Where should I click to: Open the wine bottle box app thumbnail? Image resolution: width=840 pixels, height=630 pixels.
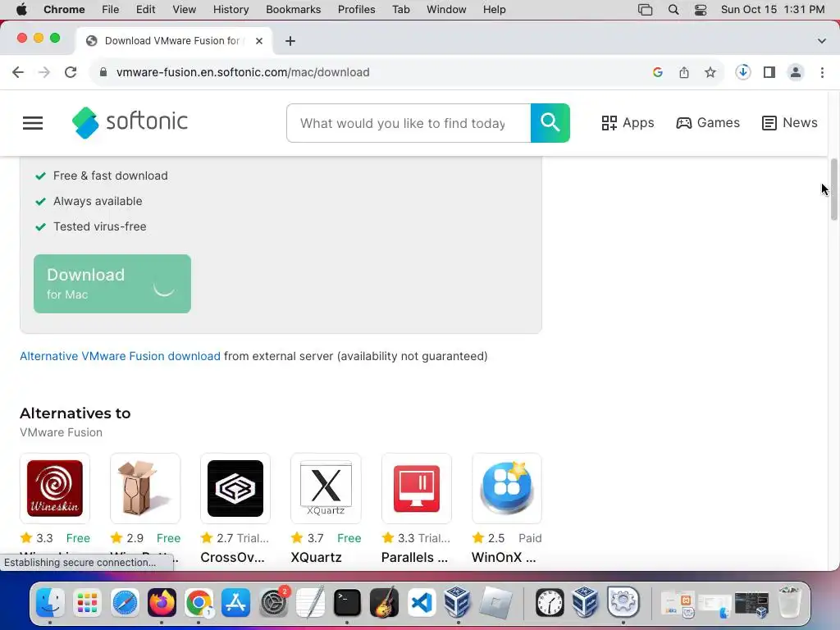click(x=145, y=488)
